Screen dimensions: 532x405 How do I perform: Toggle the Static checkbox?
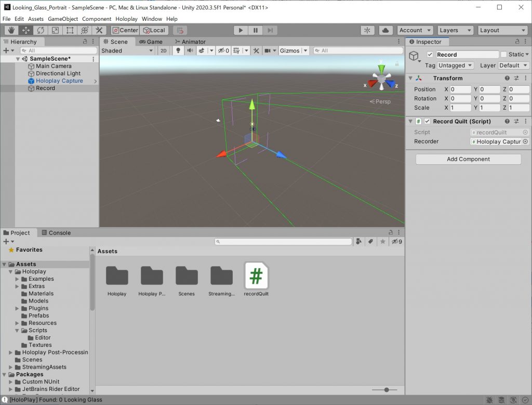[x=503, y=54]
